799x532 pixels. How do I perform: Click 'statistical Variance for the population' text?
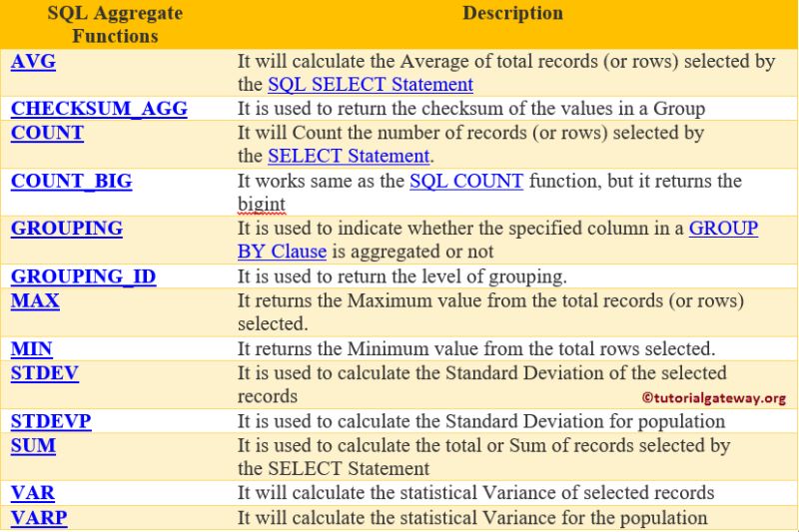click(472, 518)
